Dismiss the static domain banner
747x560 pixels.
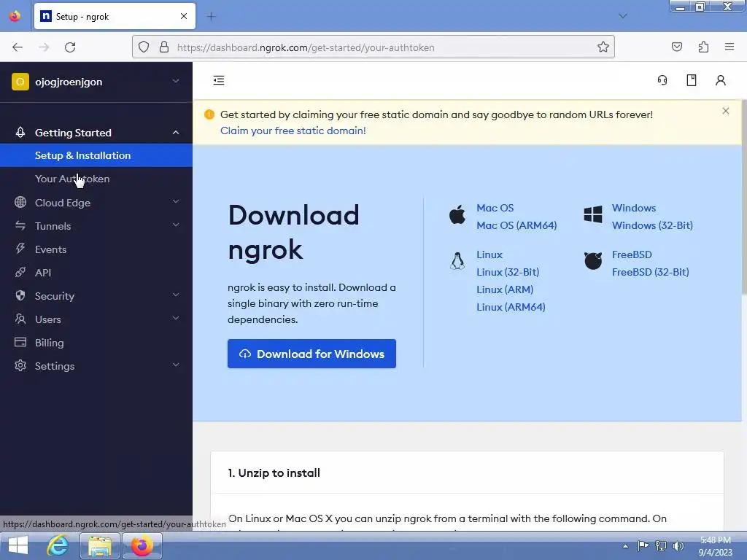pos(726,111)
